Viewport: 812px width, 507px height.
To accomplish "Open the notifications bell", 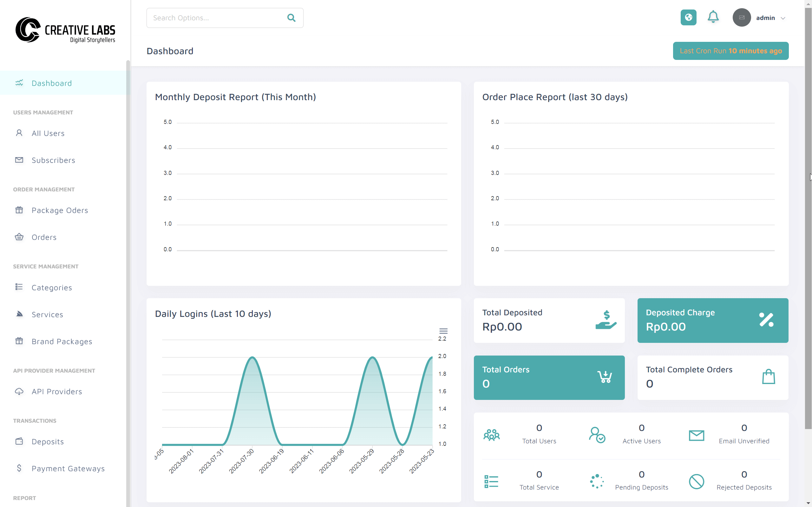I will point(713,17).
